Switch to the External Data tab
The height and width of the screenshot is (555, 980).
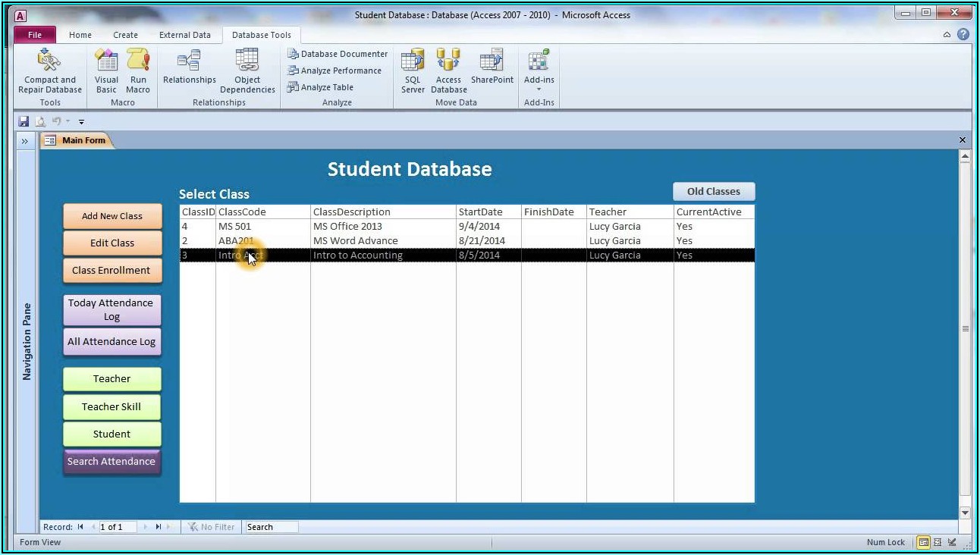tap(184, 35)
